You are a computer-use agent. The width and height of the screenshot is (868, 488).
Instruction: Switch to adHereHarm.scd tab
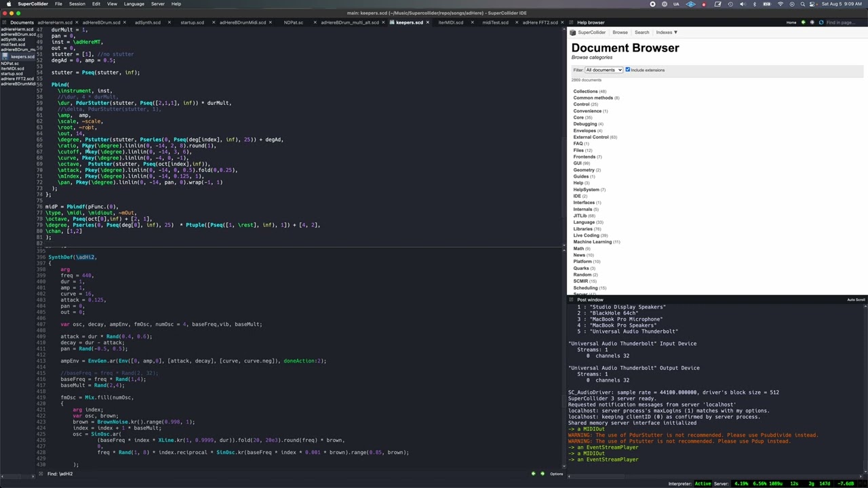[55, 22]
